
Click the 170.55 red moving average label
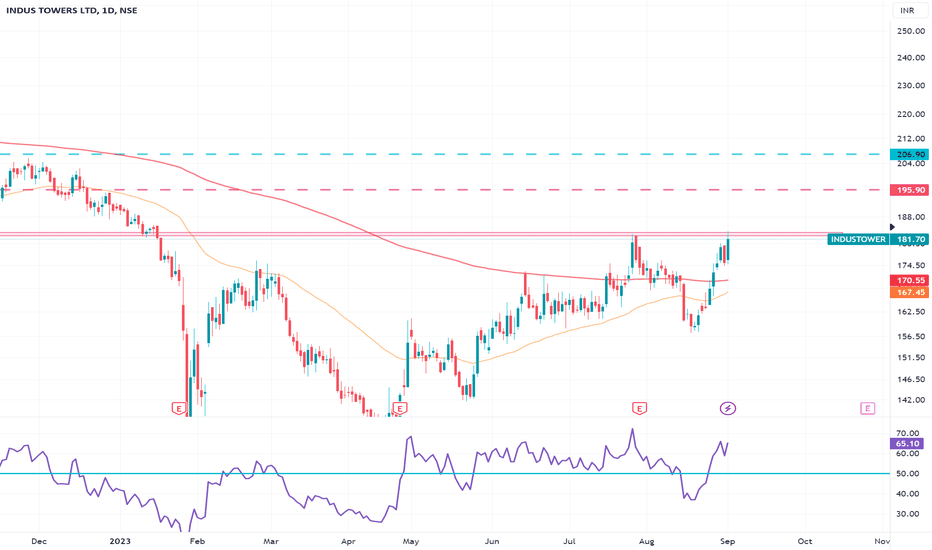click(x=911, y=281)
